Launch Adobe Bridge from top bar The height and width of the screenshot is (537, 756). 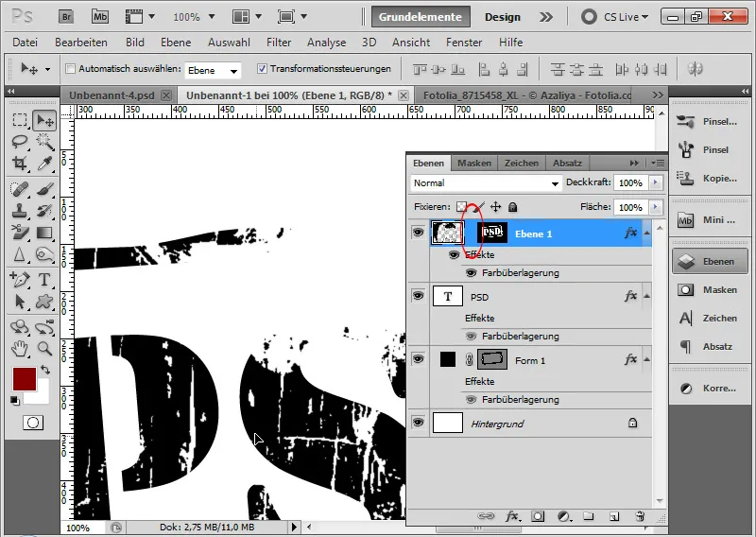coord(66,17)
